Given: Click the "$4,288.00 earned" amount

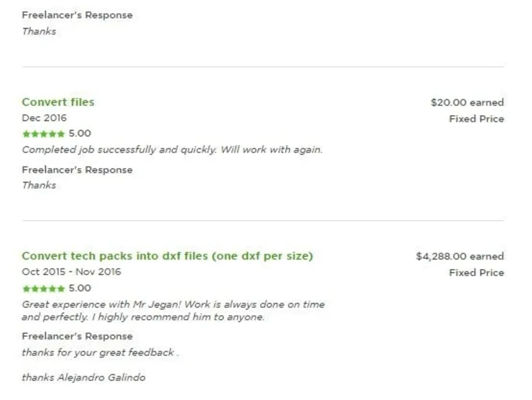Looking at the screenshot, I should pyautogui.click(x=460, y=257).
